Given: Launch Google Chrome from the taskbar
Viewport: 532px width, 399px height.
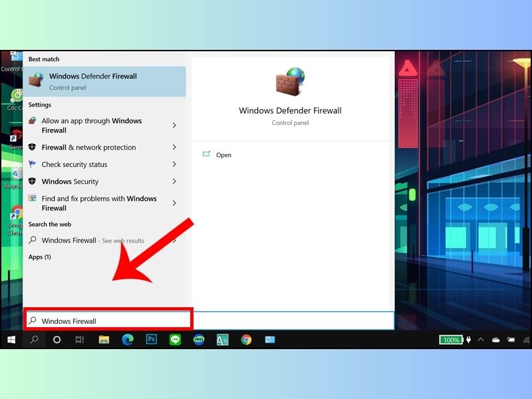Looking at the screenshot, I should (246, 340).
